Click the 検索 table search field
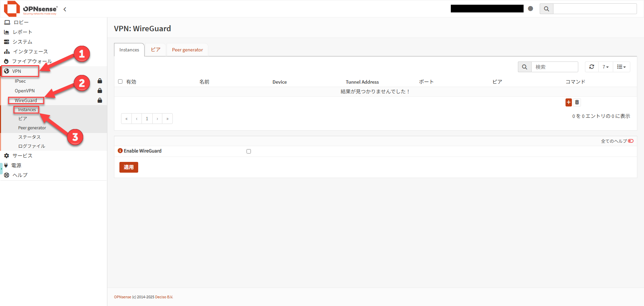Viewport: 644px width, 306px height. (554, 67)
